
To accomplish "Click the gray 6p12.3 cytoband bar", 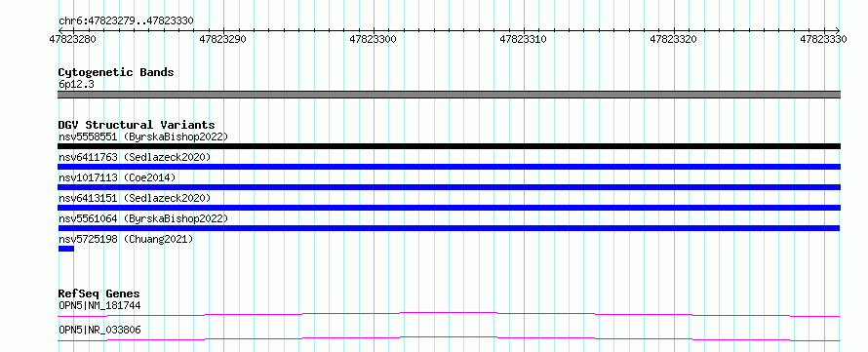I will 449,95.
